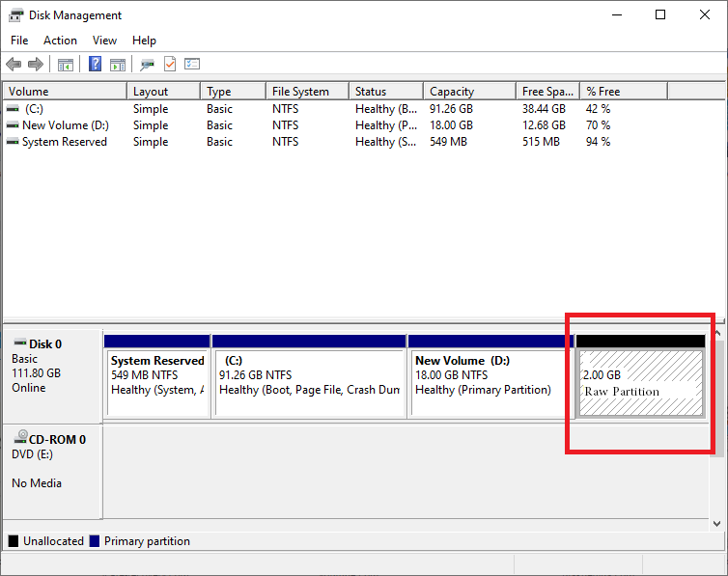Click the drive icon beside (C:) volume
The height and width of the screenshot is (576, 728).
[x=13, y=108]
